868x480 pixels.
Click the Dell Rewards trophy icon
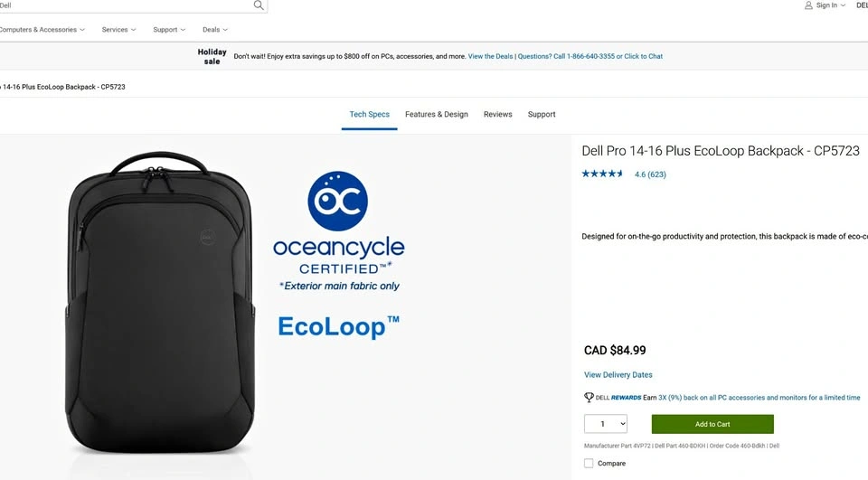coord(589,398)
